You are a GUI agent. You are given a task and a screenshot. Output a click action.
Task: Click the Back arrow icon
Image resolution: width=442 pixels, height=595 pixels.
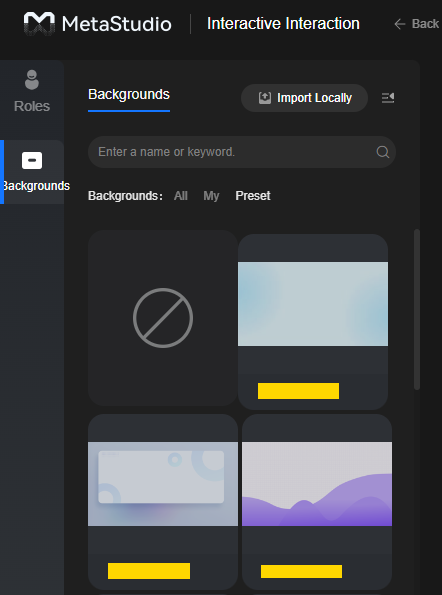pyautogui.click(x=400, y=24)
